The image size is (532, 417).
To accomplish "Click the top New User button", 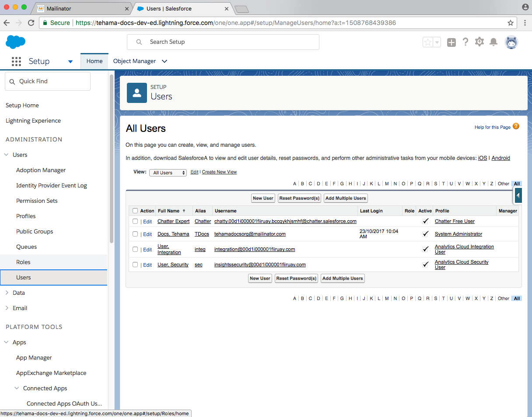I will click(263, 198).
